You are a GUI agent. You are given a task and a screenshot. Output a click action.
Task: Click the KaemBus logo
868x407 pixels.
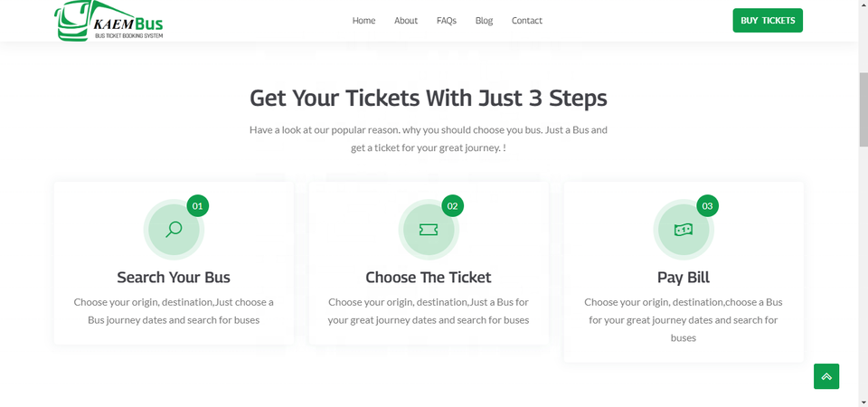pyautogui.click(x=108, y=20)
